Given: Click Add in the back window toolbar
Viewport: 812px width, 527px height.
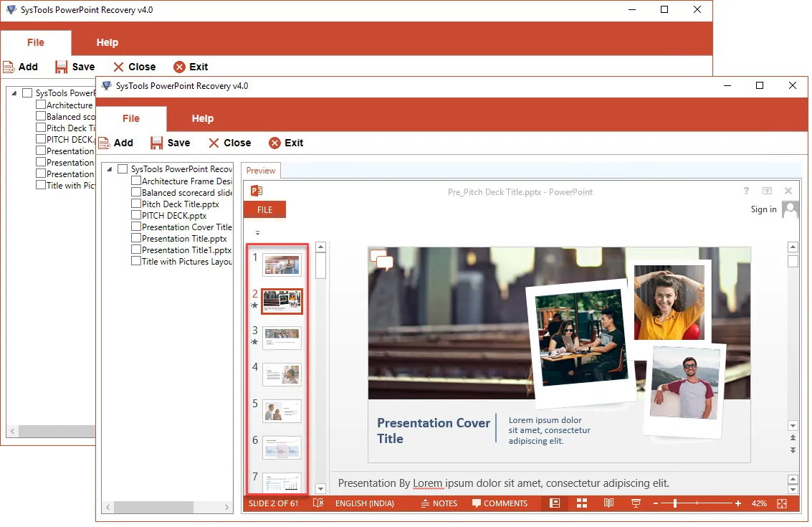Looking at the screenshot, I should (x=21, y=67).
